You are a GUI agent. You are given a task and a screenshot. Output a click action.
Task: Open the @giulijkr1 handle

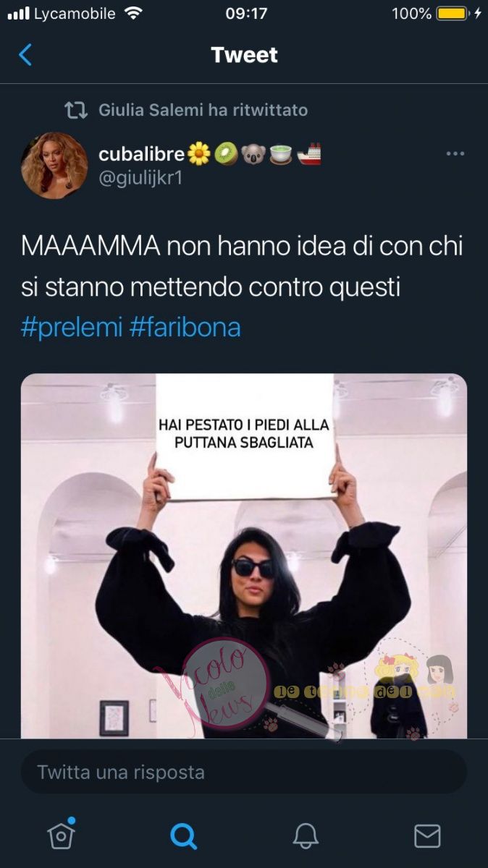(140, 178)
